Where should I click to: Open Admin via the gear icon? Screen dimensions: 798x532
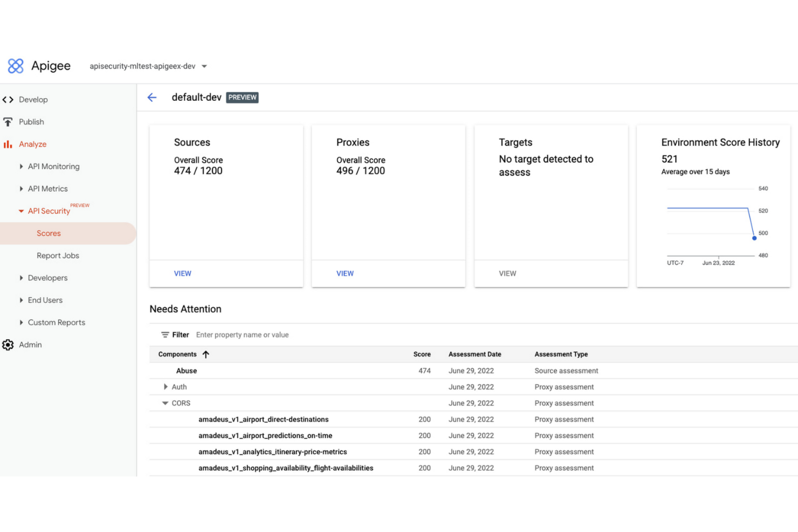coord(8,345)
